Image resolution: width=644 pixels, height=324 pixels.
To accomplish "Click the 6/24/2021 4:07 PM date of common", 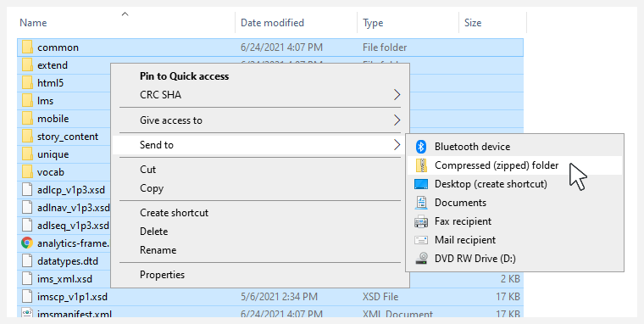I will tap(281, 47).
